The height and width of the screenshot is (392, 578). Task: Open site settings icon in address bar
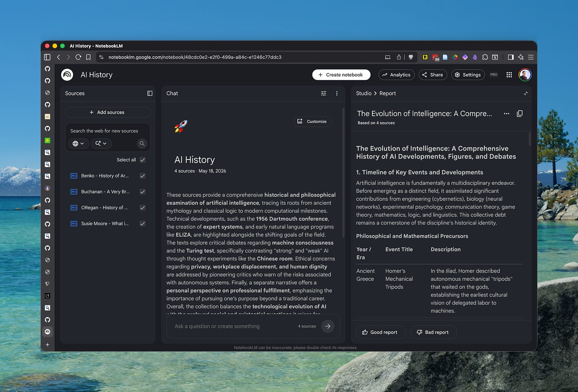point(102,57)
